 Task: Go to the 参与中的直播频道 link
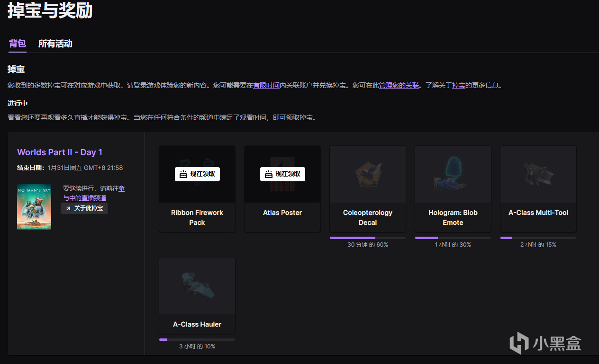[x=94, y=193]
